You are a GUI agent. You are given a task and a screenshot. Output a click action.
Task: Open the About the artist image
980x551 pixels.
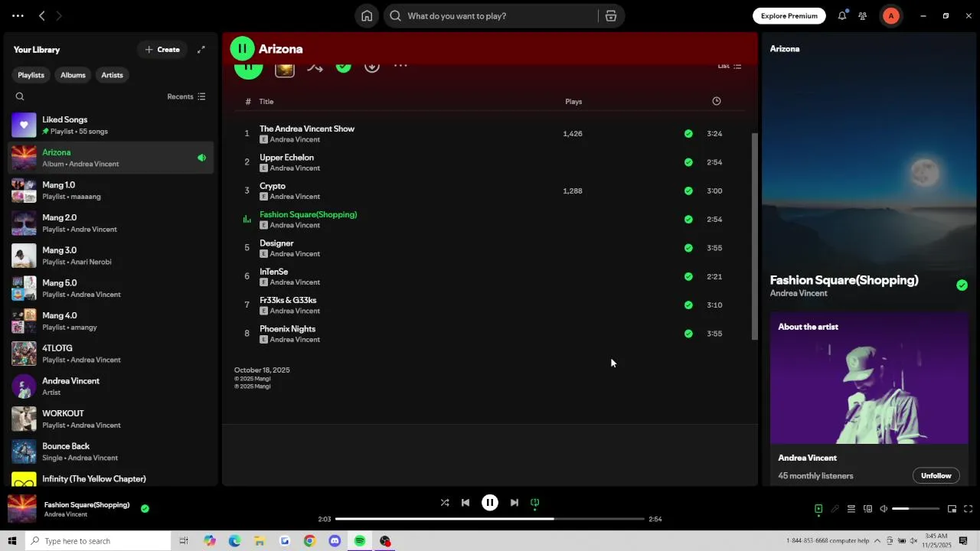pyautogui.click(x=869, y=378)
